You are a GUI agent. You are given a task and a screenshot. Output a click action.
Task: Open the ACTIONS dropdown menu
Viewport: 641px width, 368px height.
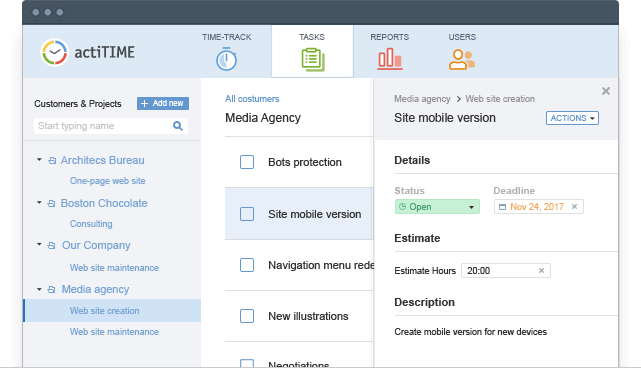click(x=572, y=118)
